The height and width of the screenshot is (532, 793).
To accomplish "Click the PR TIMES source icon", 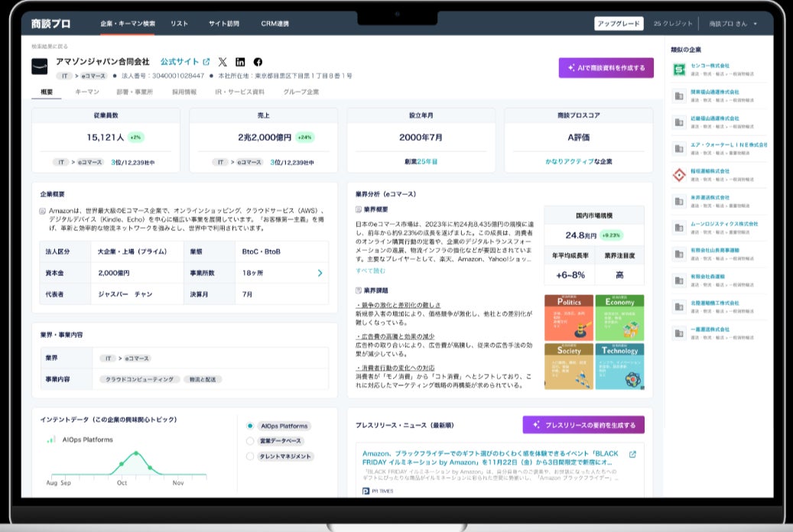I will [366, 491].
